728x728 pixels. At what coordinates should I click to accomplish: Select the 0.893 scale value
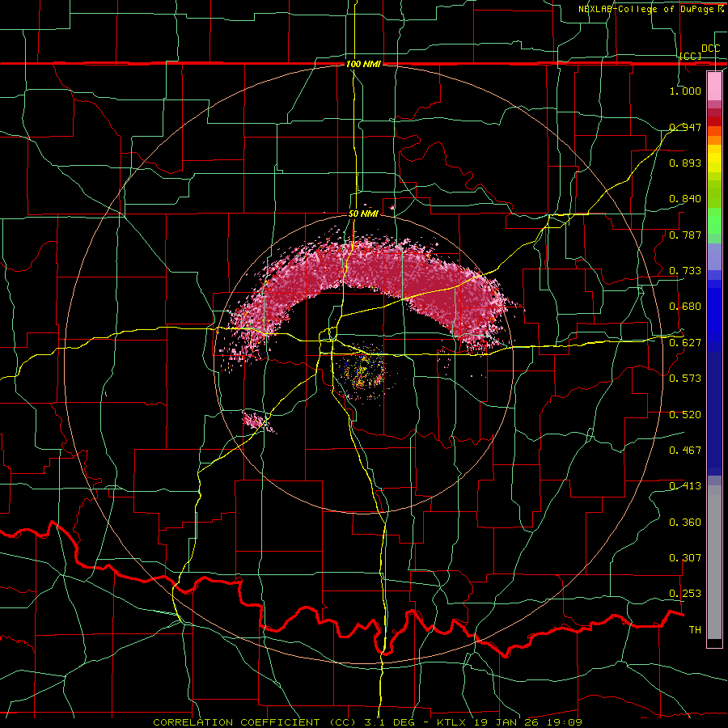click(x=685, y=163)
